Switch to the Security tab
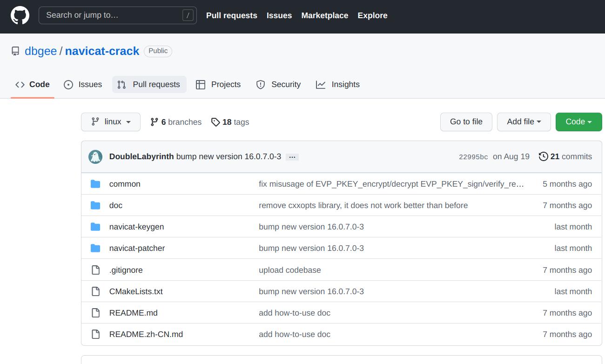 278,85
